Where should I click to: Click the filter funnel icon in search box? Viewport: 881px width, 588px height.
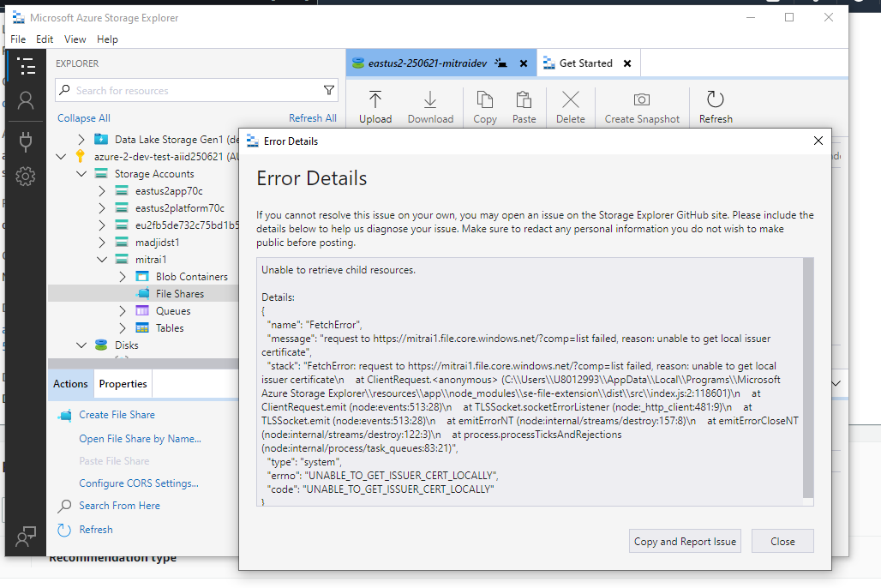[x=329, y=90]
